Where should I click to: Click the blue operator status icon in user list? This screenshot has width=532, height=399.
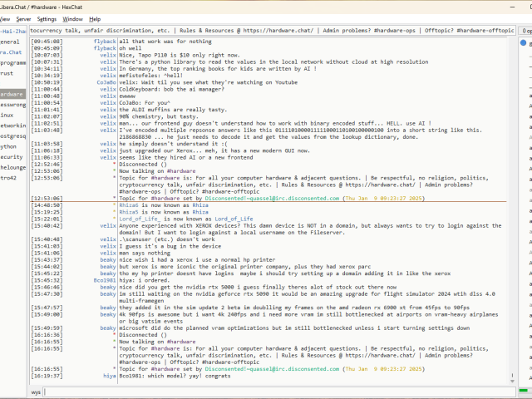pos(524,42)
